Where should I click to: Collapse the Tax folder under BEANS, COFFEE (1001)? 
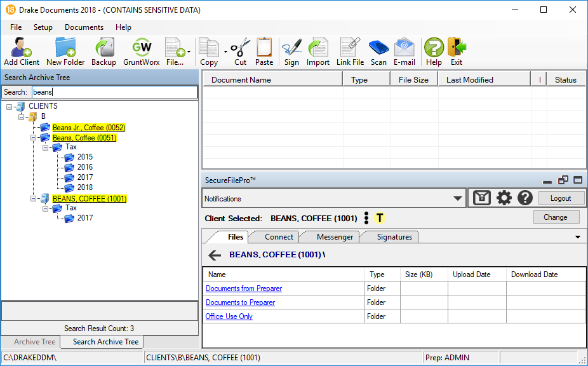(x=45, y=208)
